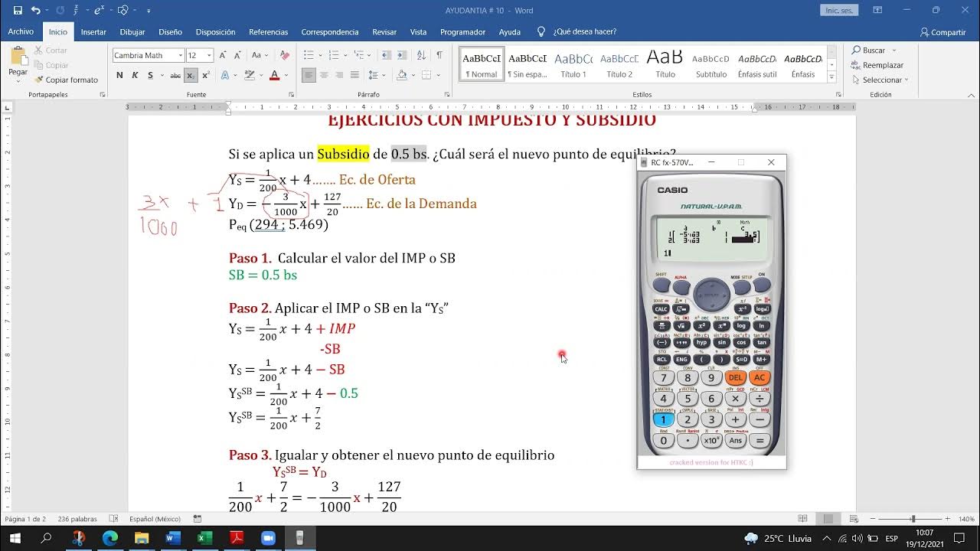The image size is (980, 551).
Task: Open the Cambria Math font dropdown
Action: click(x=181, y=55)
